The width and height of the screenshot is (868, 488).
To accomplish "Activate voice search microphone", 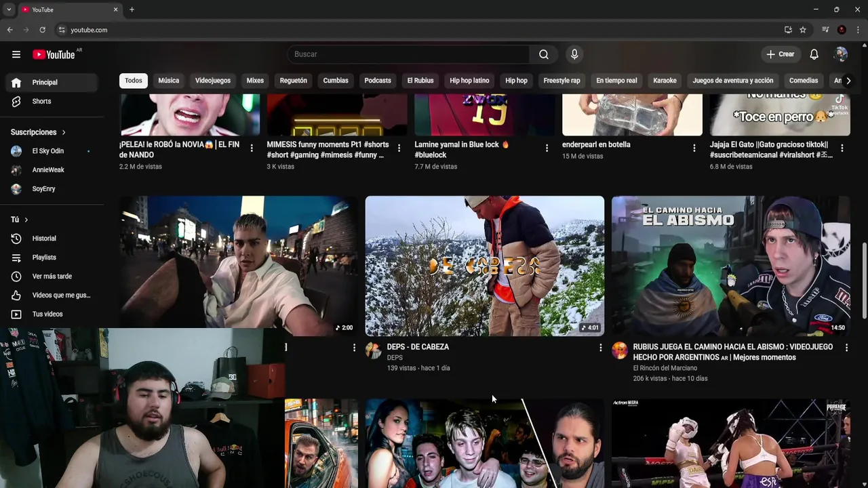I will pos(574,54).
